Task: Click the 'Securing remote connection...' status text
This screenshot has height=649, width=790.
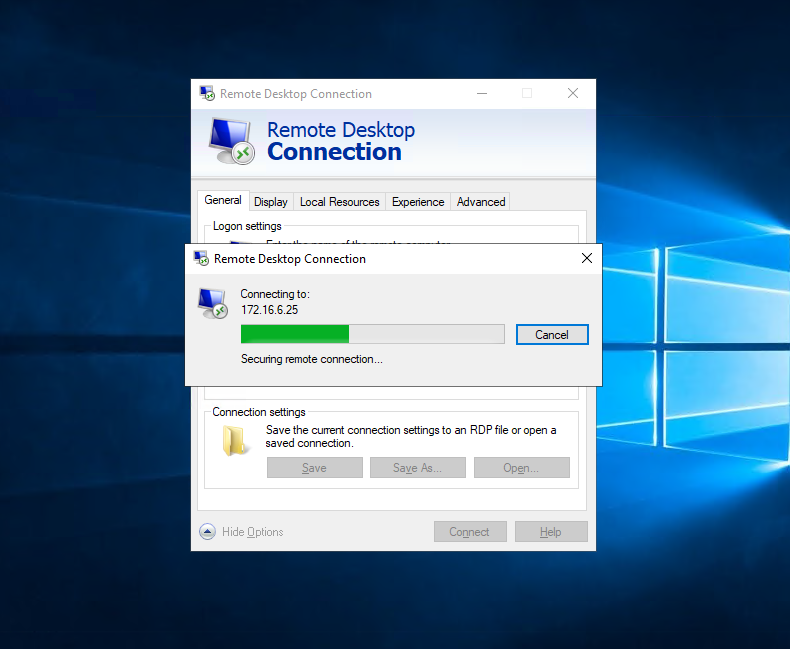Action: coord(311,359)
